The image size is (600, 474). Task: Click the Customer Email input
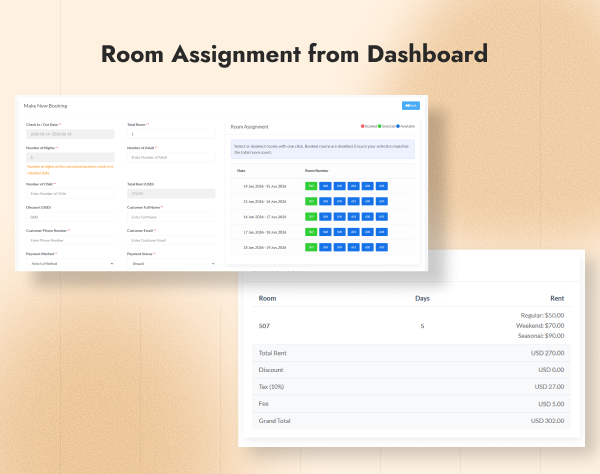pos(171,240)
